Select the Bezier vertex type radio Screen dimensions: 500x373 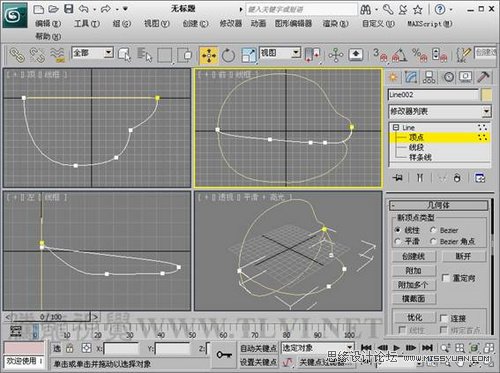pos(433,230)
